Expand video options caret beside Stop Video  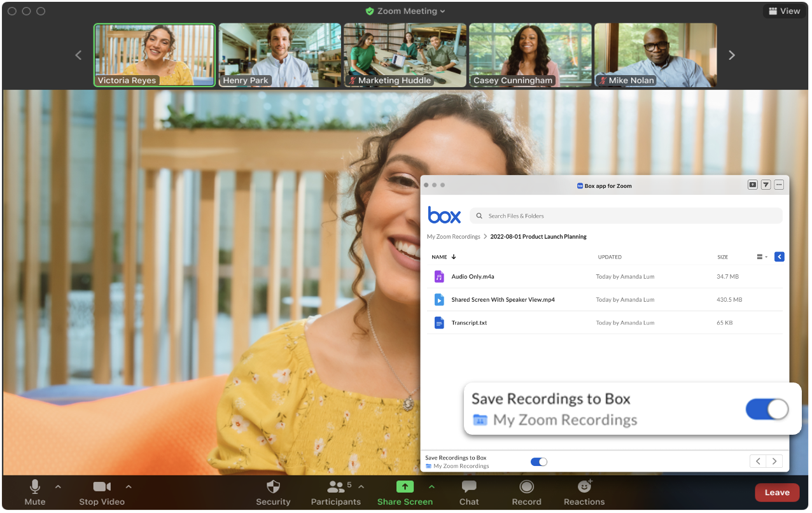[x=129, y=487]
